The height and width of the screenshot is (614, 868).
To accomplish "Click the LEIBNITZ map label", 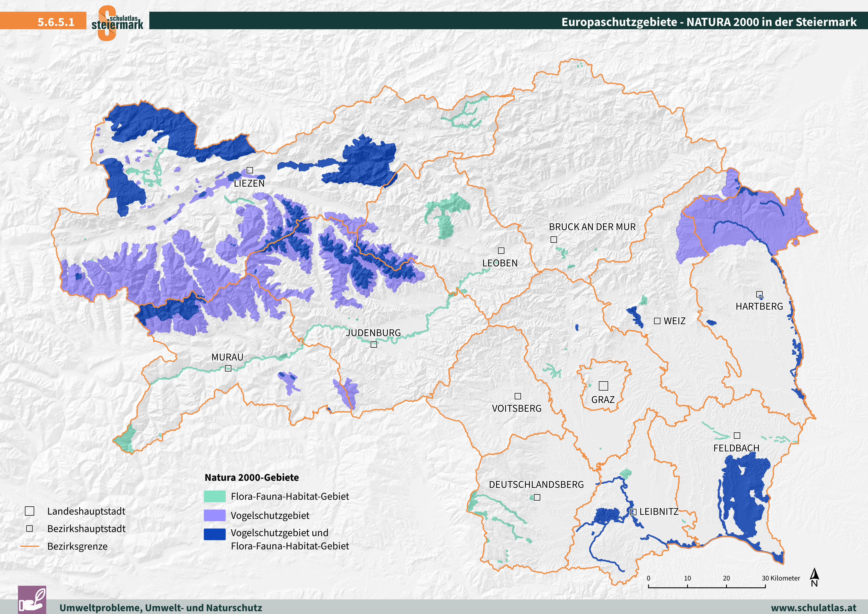I will tap(659, 512).
